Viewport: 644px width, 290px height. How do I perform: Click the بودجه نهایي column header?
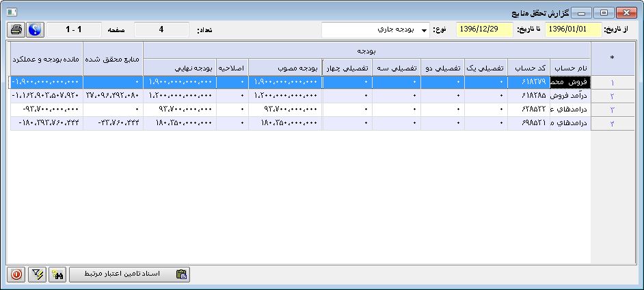point(180,67)
